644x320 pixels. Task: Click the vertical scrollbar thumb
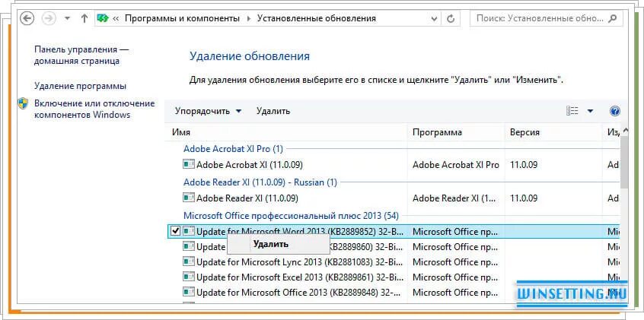tap(624, 162)
